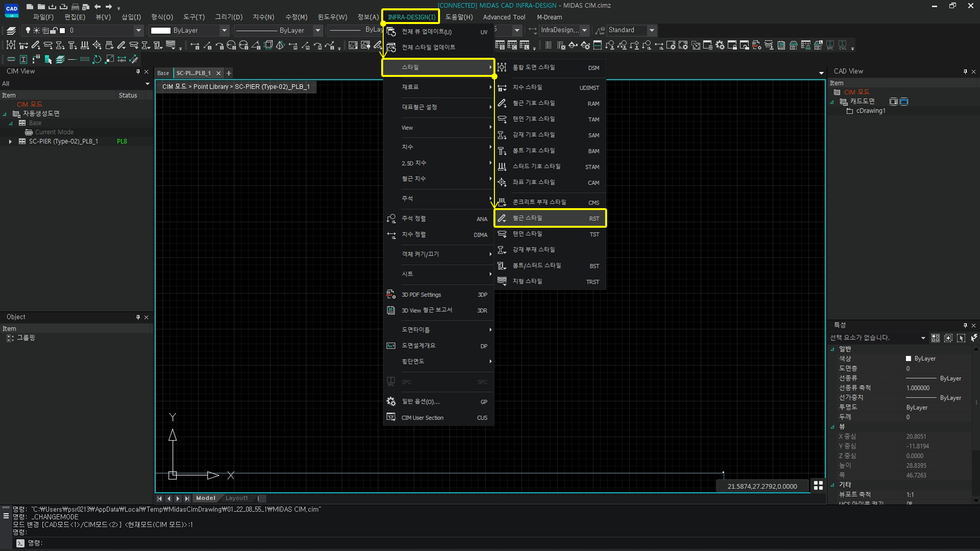Select 철근 스타일 RST submenu item

point(550,218)
